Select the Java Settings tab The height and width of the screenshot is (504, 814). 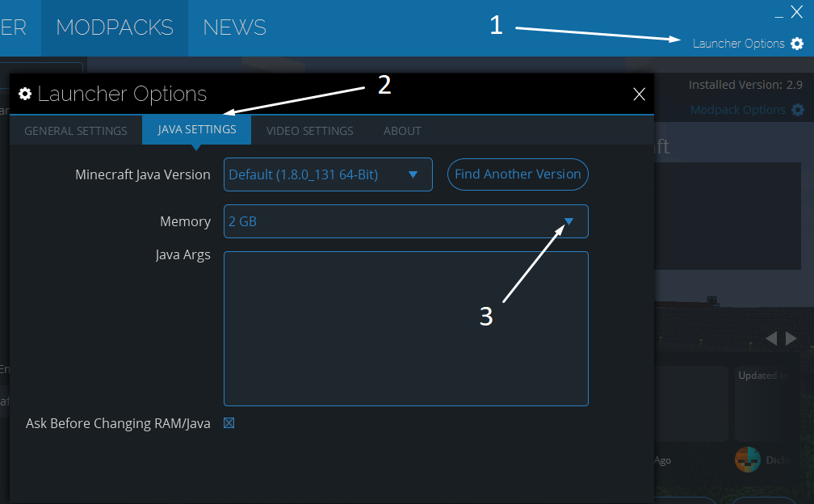point(197,130)
